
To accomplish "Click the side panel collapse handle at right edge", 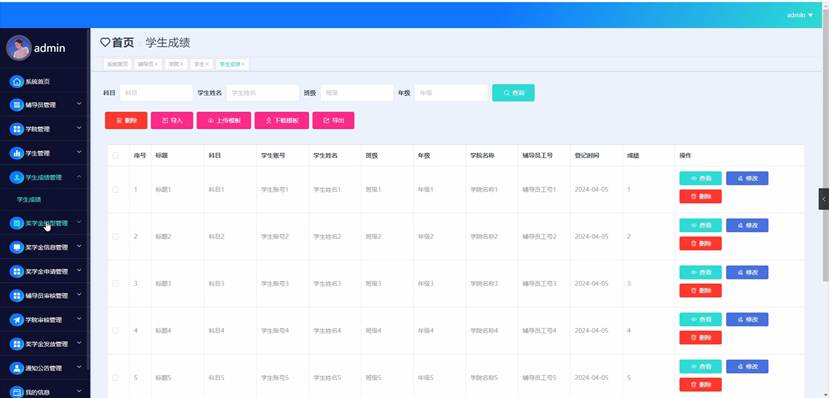I will (824, 199).
